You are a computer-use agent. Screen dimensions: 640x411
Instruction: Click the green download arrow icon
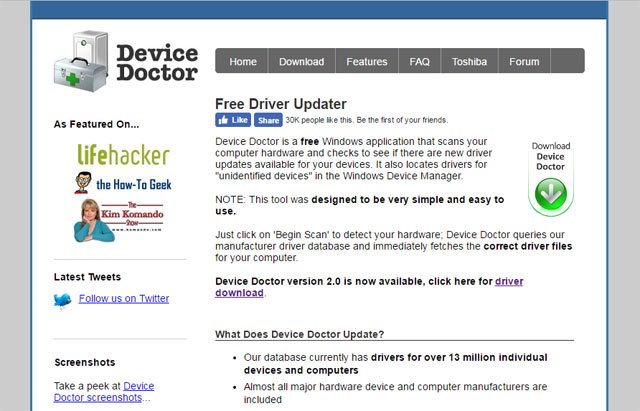coord(551,194)
